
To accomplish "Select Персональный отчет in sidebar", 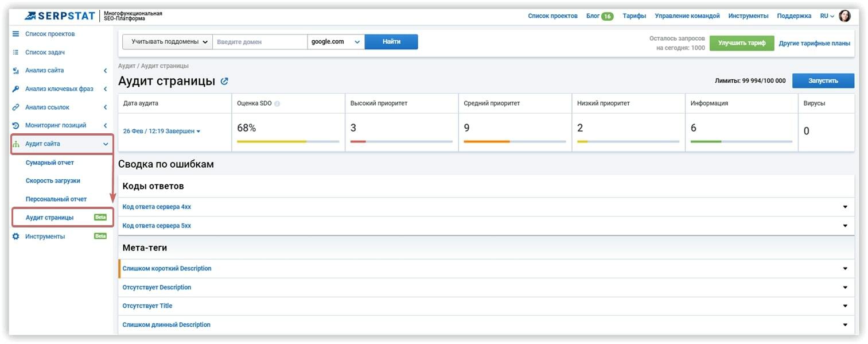I will point(56,199).
